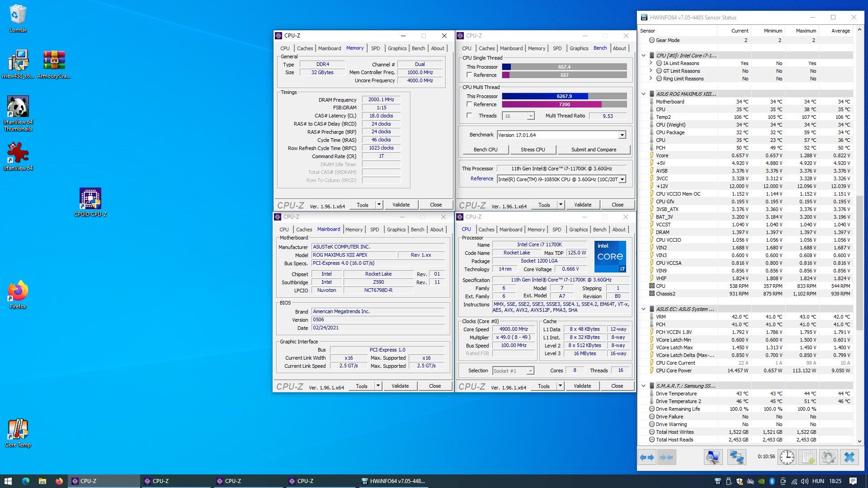Viewport: 868px width, 488px height.
Task: Collapse the ASUS ROG MAXIMUS XIII sensor group
Action: pos(644,94)
